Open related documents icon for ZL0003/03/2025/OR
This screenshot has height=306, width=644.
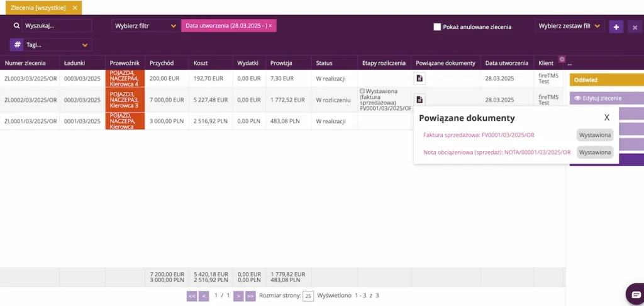[419, 78]
